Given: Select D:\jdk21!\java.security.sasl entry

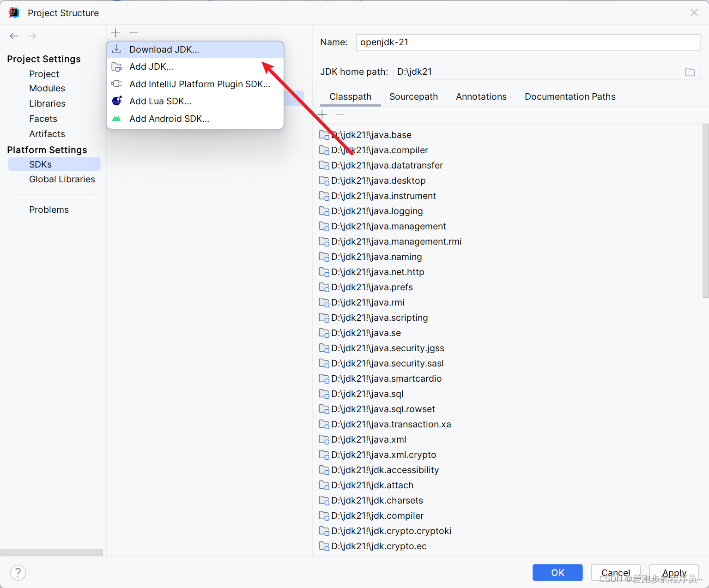Looking at the screenshot, I should 387,364.
